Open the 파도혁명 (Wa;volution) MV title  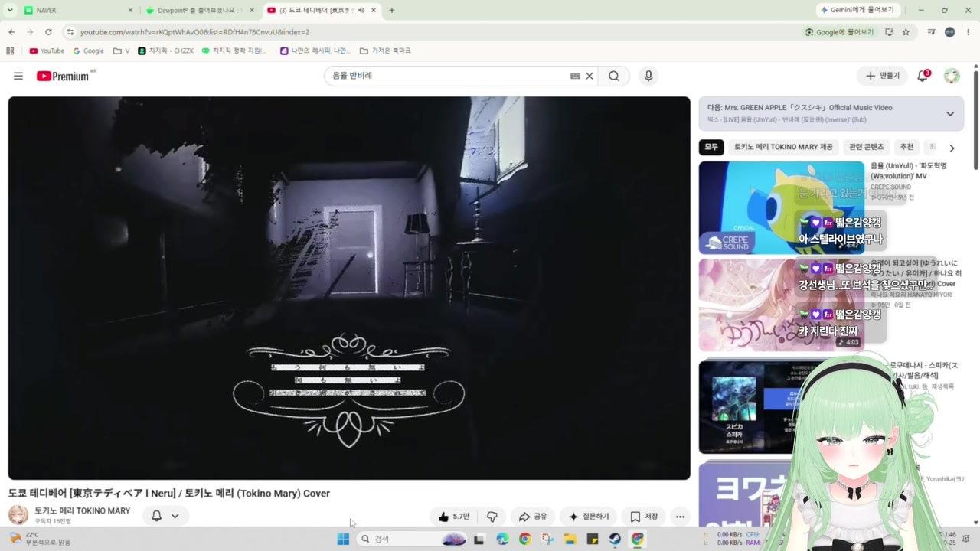909,171
